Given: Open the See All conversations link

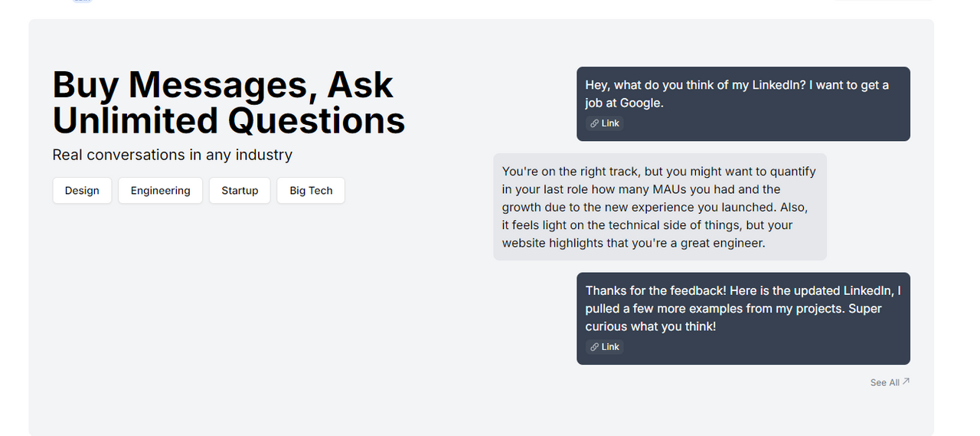Looking at the screenshot, I should coord(890,382).
